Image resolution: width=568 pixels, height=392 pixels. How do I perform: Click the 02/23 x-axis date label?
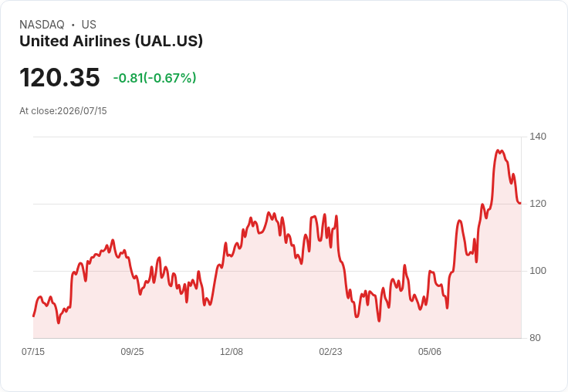pyautogui.click(x=330, y=351)
